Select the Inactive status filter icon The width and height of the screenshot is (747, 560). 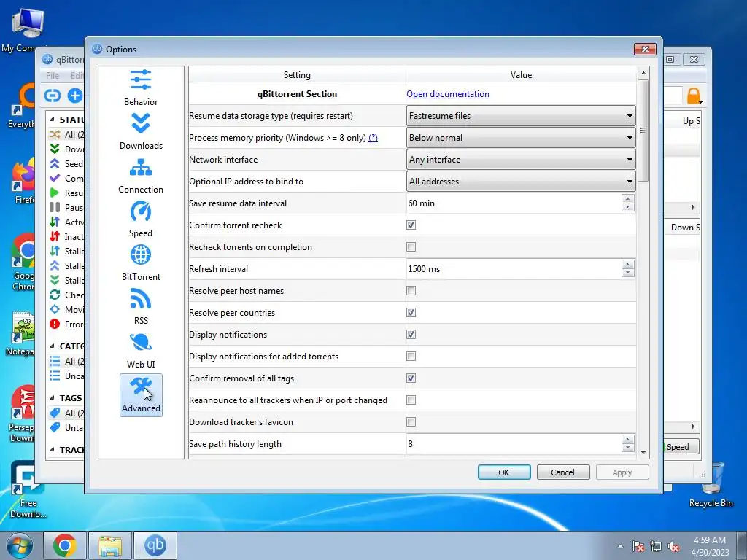[55, 237]
